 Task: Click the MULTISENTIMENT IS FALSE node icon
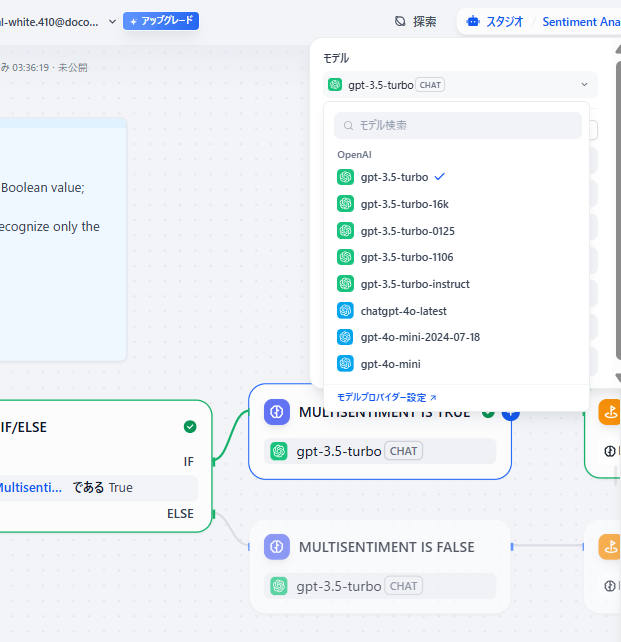pos(277,547)
